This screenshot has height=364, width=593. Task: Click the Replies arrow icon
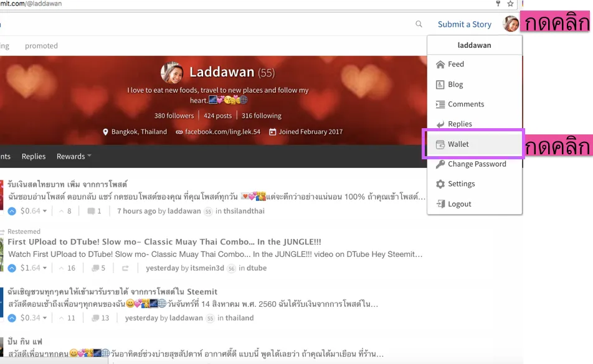(440, 124)
